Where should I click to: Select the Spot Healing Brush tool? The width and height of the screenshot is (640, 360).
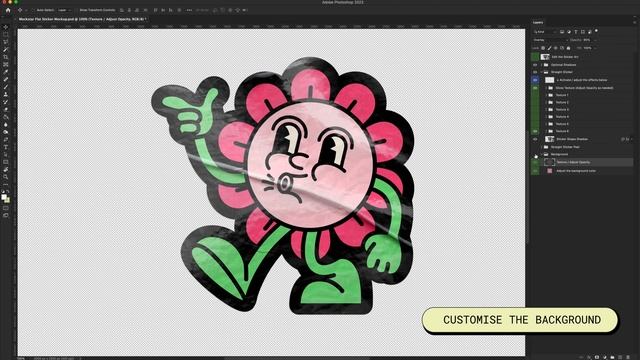click(6, 79)
